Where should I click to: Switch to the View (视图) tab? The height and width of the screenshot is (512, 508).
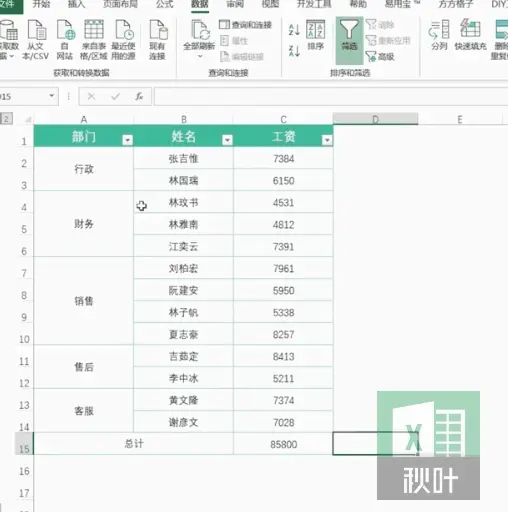(x=270, y=4)
